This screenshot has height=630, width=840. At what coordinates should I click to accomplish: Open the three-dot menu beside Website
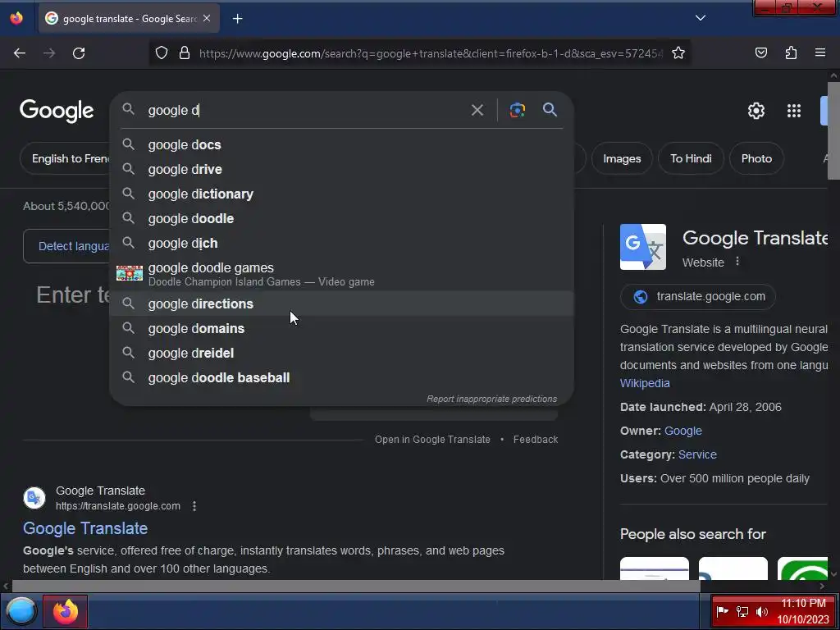point(737,262)
